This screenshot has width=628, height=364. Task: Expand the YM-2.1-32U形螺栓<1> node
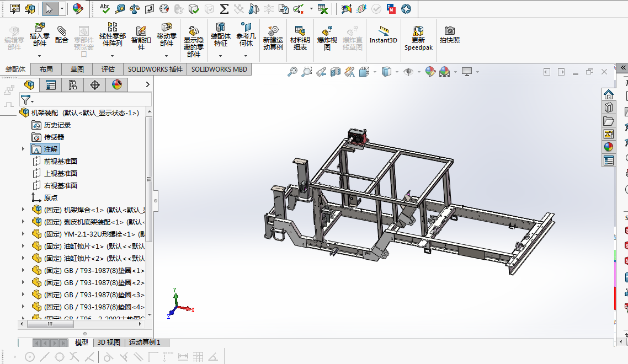[x=23, y=234]
